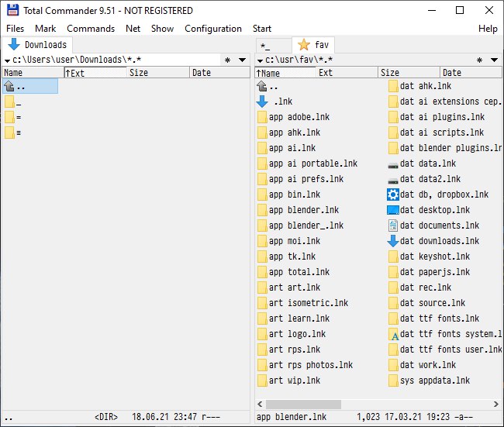This screenshot has width=504, height=427.
Task: Open the Net menu
Action: click(133, 29)
